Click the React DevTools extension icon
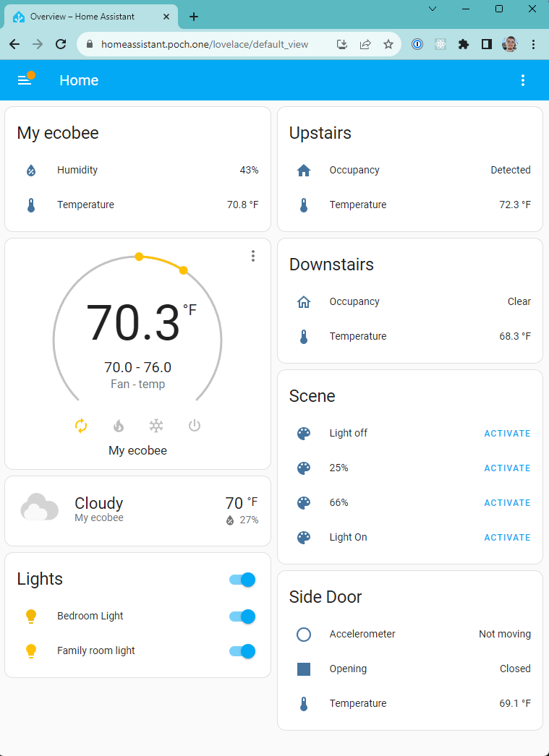Screen dimensions: 549x756 441,44
